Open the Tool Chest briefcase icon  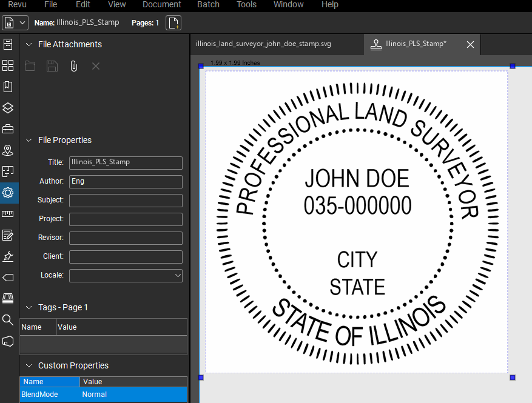8,129
